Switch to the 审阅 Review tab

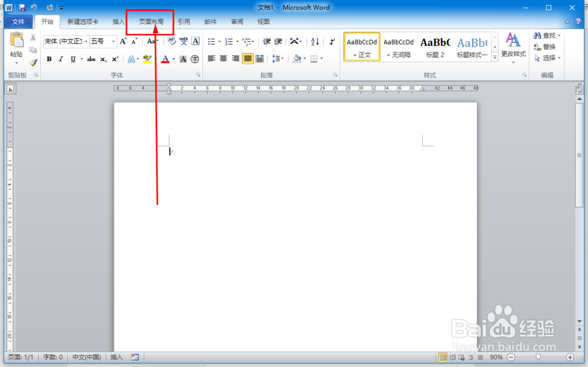click(x=237, y=22)
